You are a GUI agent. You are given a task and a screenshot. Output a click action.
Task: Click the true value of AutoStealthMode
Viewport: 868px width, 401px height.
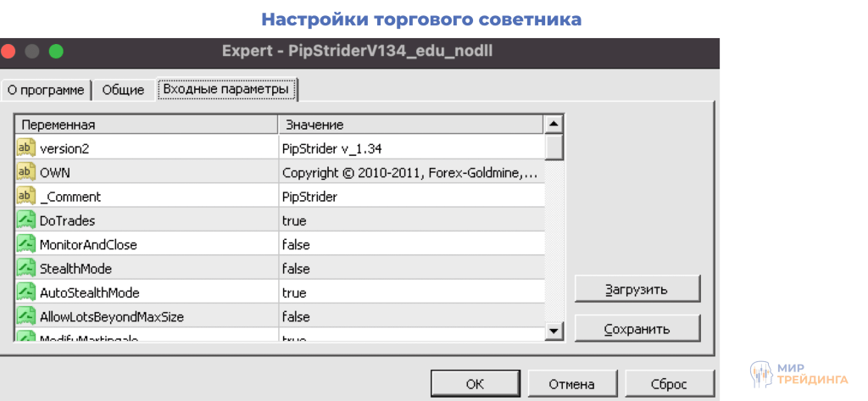point(411,292)
